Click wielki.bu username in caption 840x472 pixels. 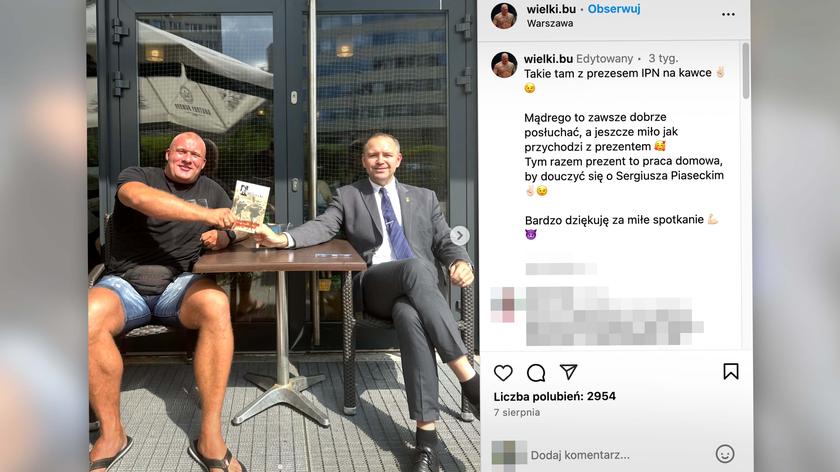click(x=548, y=58)
